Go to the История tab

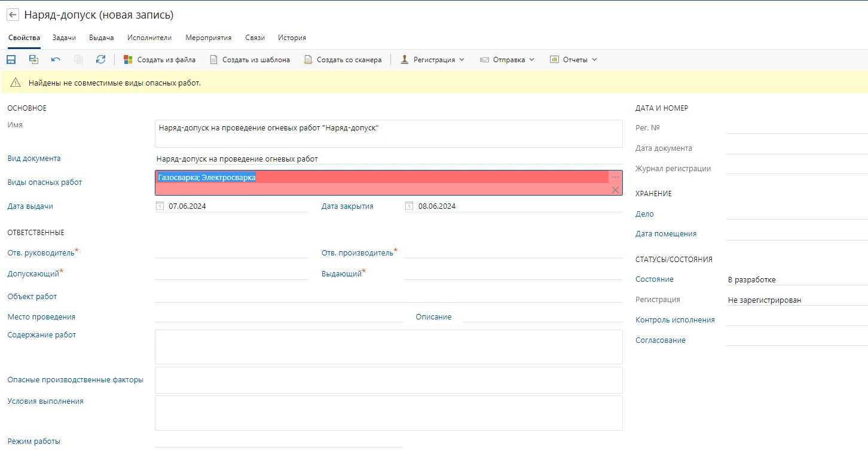(292, 38)
